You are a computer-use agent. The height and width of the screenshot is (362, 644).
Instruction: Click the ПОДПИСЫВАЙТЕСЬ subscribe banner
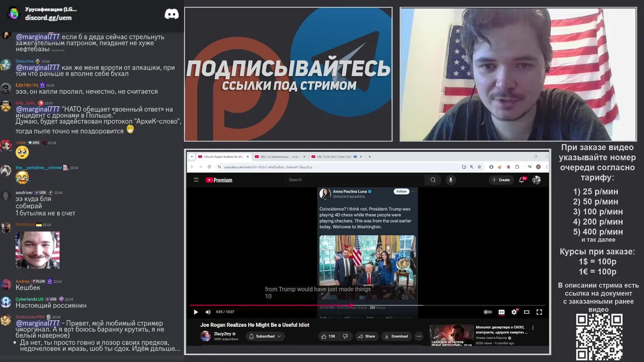click(288, 74)
